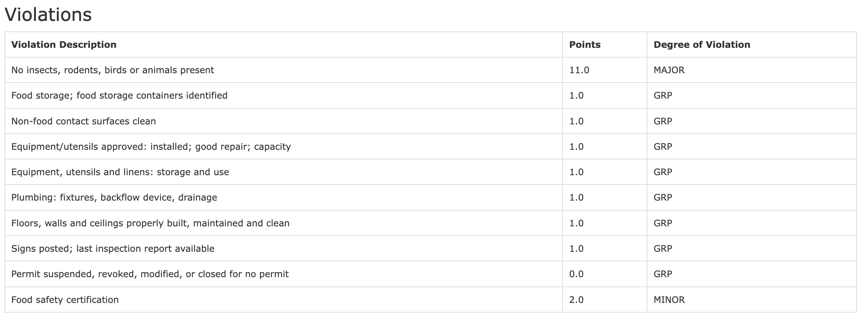Select Equipment/utensils approved violation text

[x=151, y=147]
